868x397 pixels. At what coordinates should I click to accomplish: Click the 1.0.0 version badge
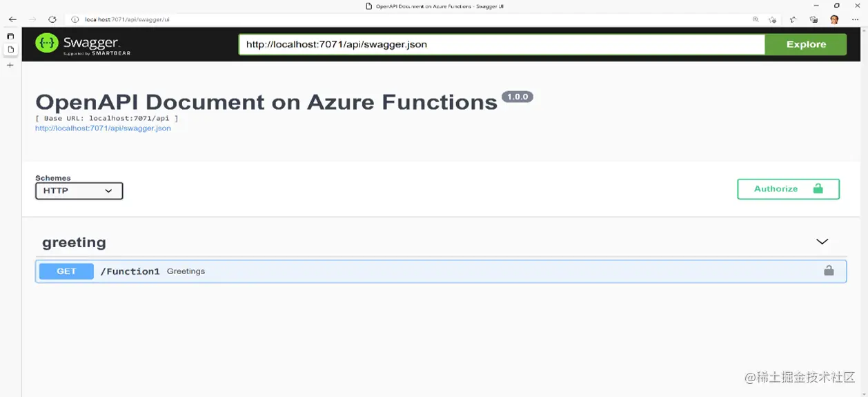click(517, 97)
